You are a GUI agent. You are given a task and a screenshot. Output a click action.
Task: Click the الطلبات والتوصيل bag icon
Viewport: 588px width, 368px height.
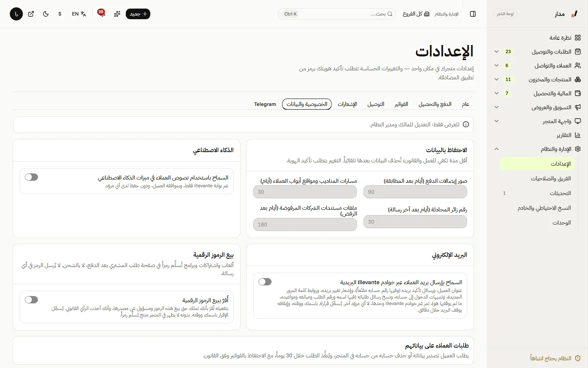[x=578, y=52]
